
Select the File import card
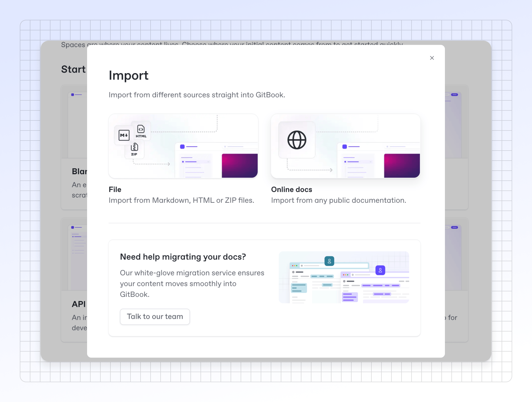click(x=183, y=146)
